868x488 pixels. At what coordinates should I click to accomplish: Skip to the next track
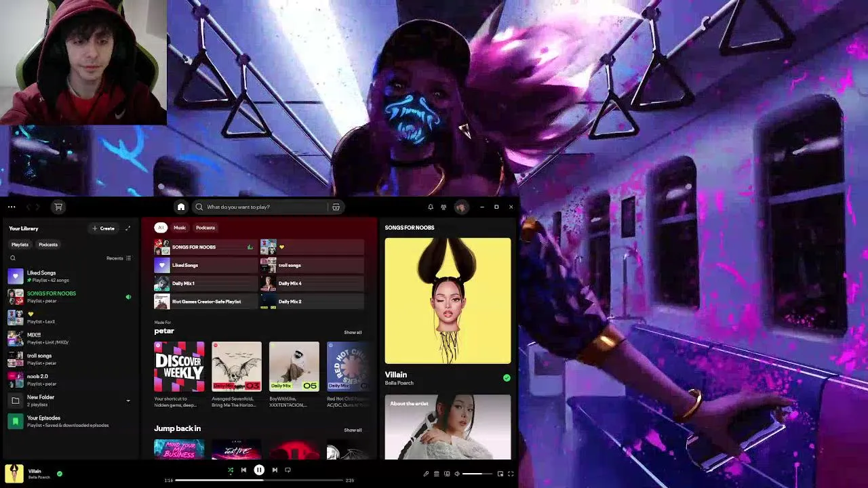point(275,470)
